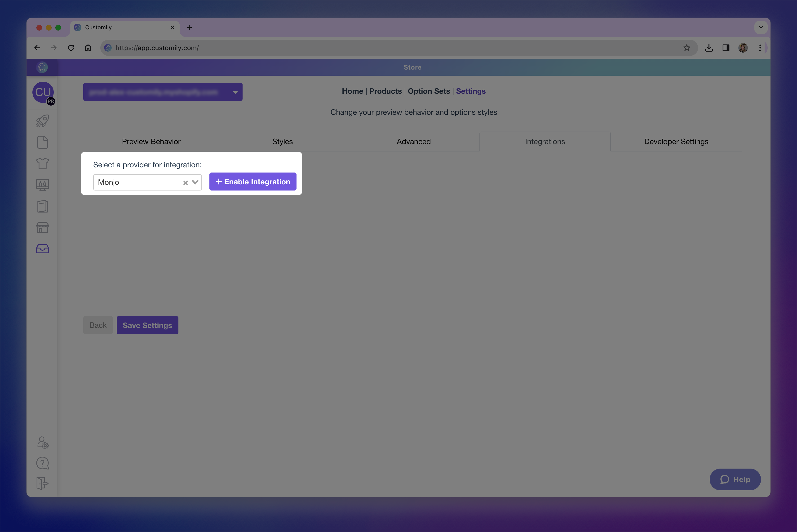This screenshot has height=532, width=797.
Task: Expand the browser tab list chevron
Action: click(761, 27)
